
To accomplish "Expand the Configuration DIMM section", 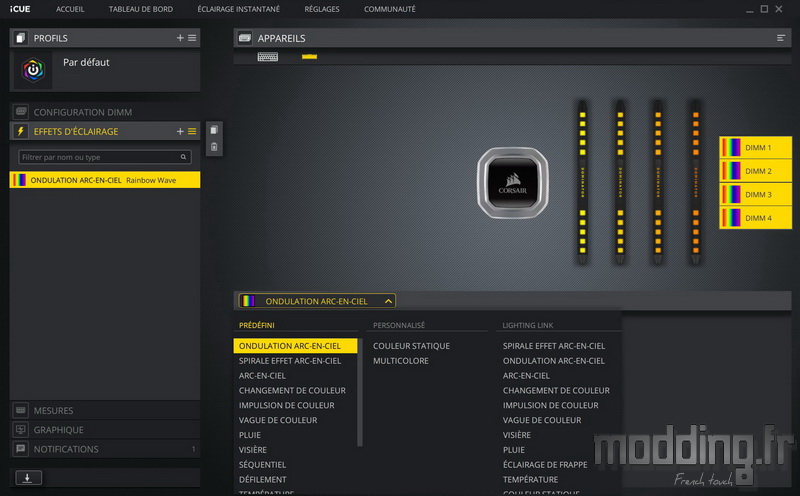I will pyautogui.click(x=105, y=112).
